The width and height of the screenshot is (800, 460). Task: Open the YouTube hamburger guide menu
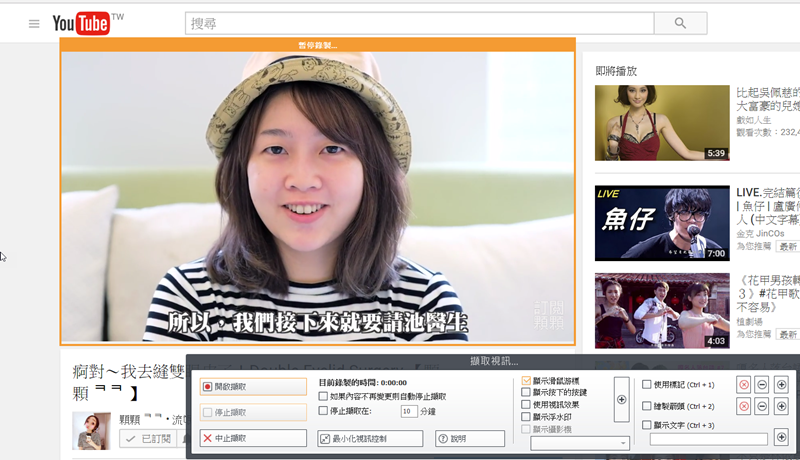coord(34,23)
